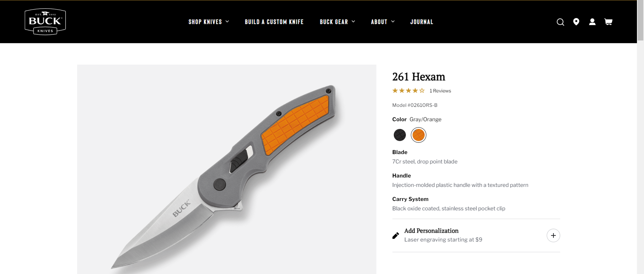
Task: Click the store locator pin icon
Action: pyautogui.click(x=576, y=22)
